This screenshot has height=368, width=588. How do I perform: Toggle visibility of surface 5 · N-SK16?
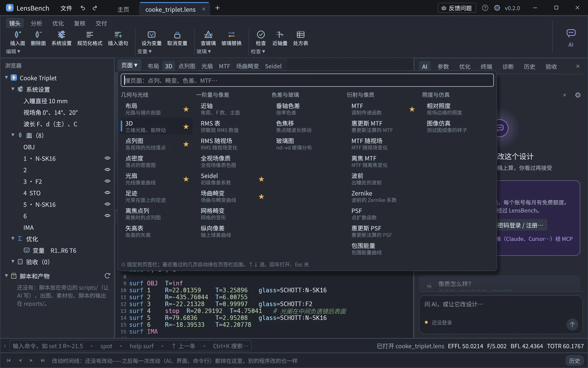(x=107, y=204)
